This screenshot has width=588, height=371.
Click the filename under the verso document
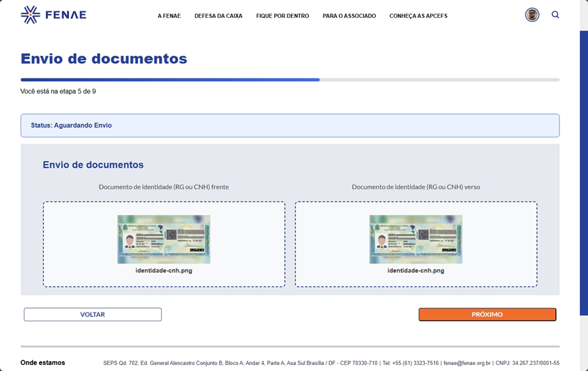[415, 271]
